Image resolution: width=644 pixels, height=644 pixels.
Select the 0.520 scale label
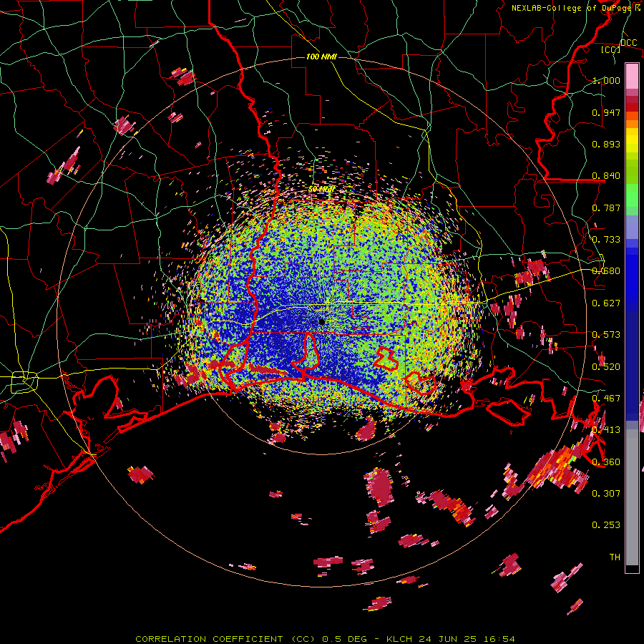(x=606, y=367)
